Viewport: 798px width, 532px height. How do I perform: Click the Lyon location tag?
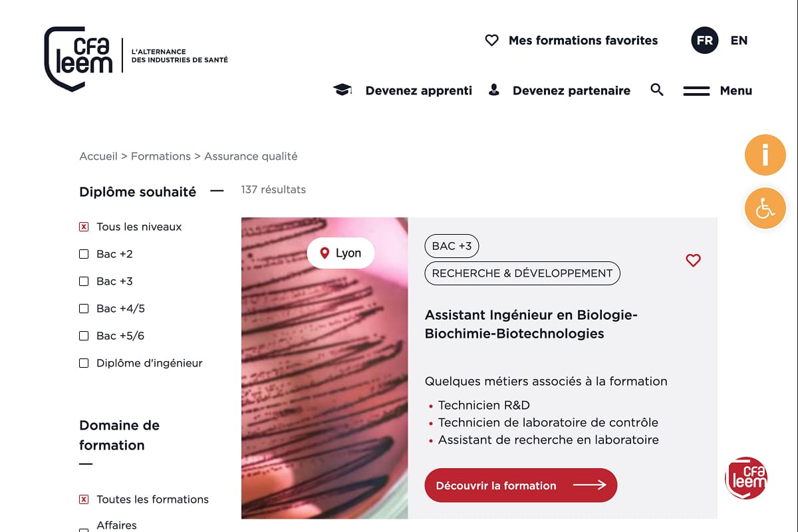click(340, 253)
